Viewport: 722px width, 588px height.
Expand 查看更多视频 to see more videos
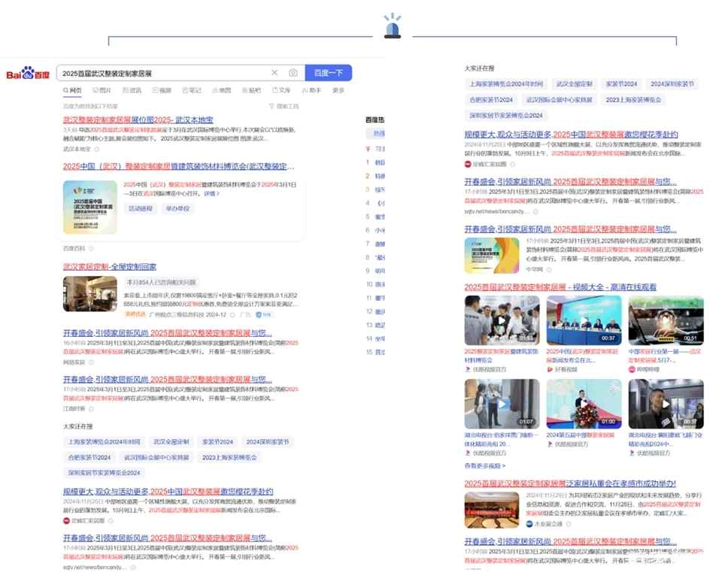[x=485, y=466]
